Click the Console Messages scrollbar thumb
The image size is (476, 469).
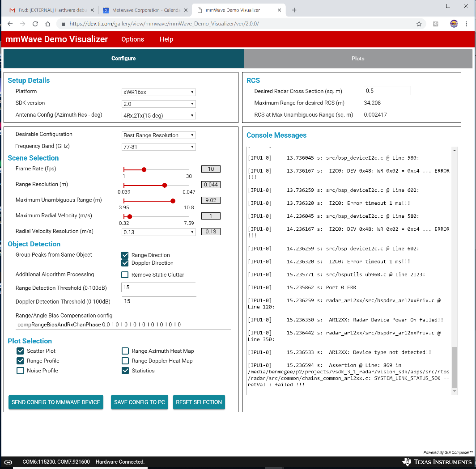click(x=455, y=368)
